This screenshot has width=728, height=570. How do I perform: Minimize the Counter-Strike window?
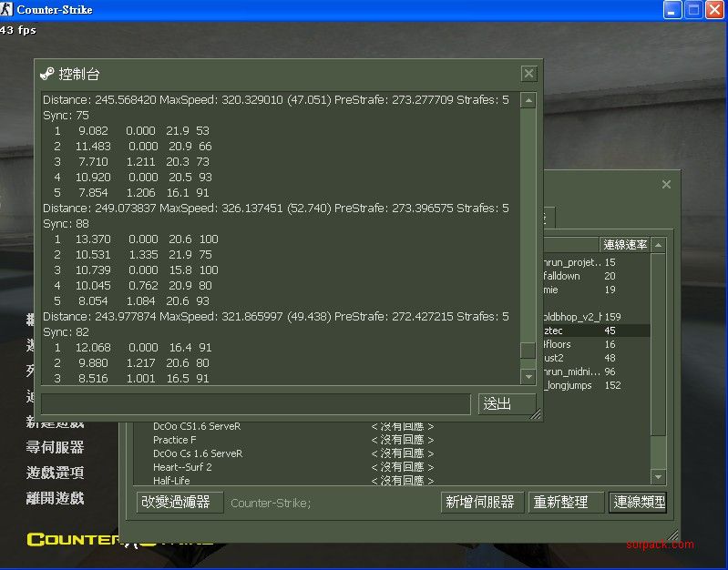click(x=672, y=10)
